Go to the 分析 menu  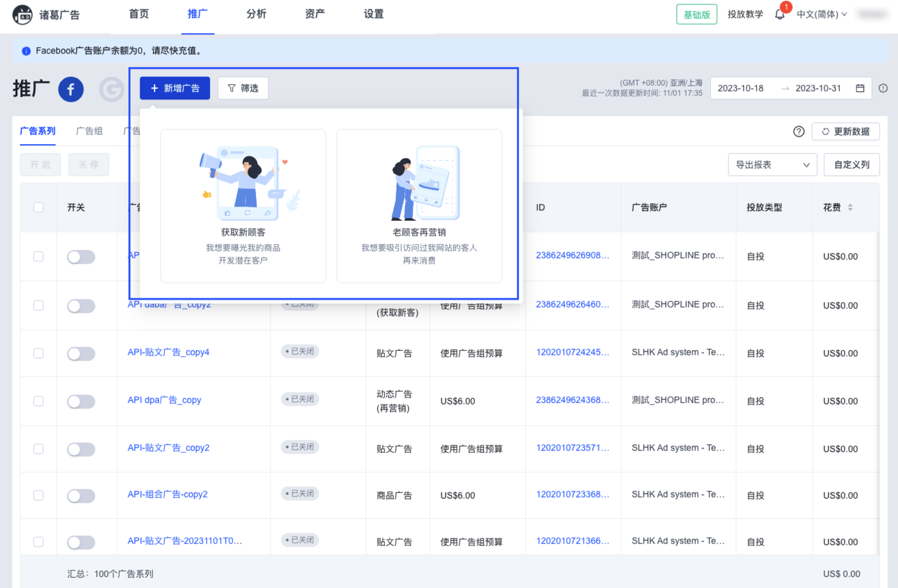pos(256,14)
